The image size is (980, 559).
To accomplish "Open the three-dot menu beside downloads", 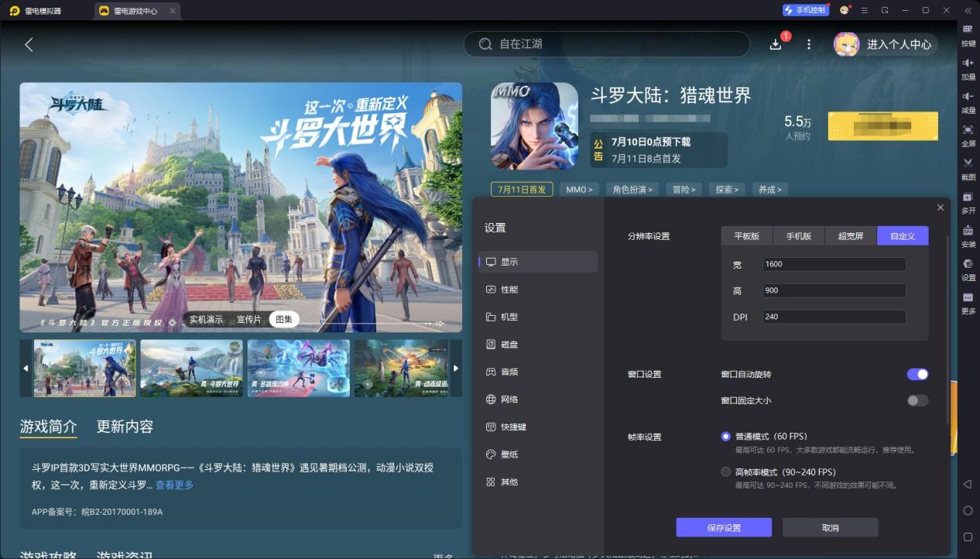I will 809,44.
